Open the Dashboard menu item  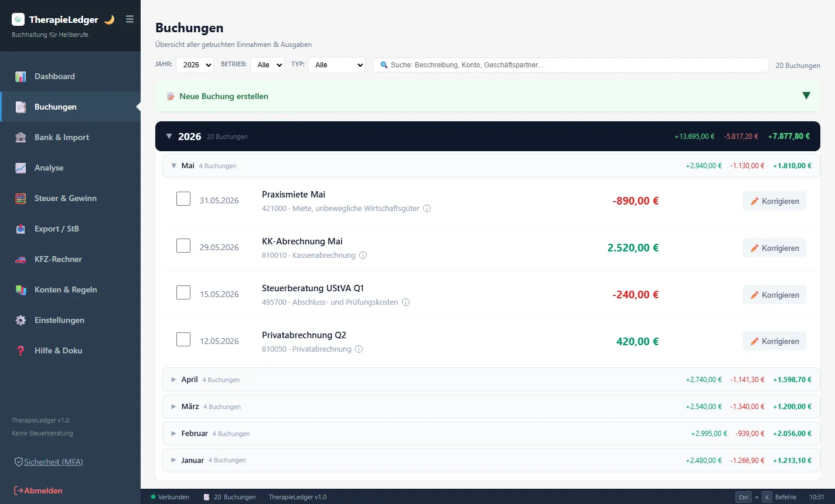coord(70,76)
